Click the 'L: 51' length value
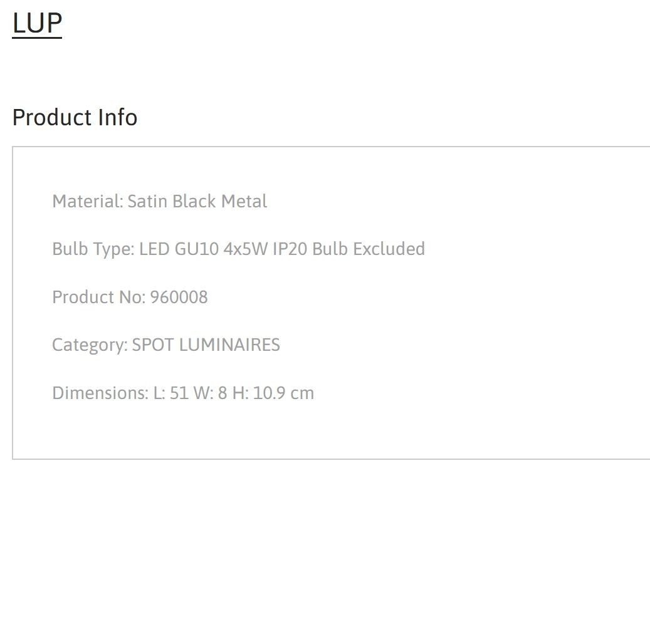 tap(171, 393)
